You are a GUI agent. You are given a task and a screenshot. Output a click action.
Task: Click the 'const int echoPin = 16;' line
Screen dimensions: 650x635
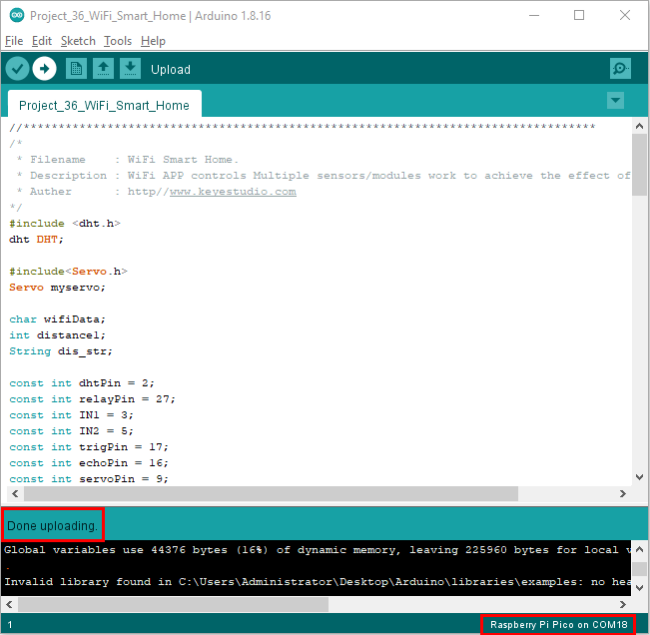click(x=89, y=463)
